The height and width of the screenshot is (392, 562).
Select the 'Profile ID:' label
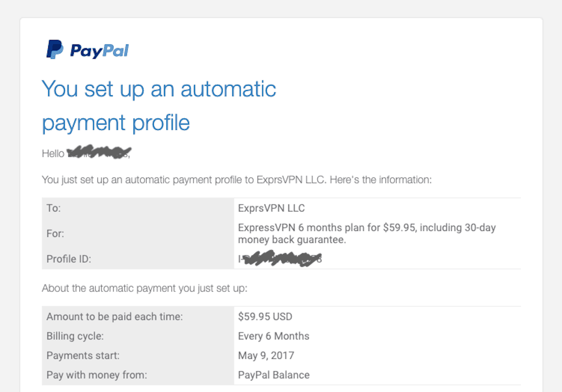(x=69, y=259)
